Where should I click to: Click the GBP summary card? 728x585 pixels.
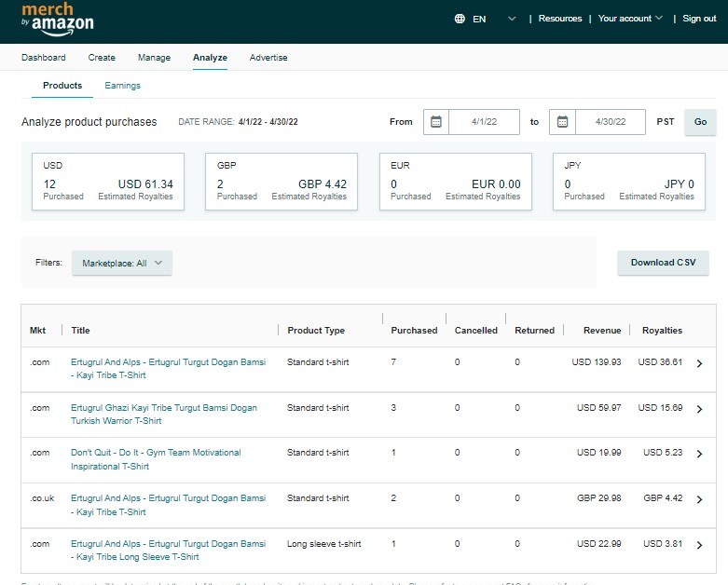pos(282,182)
